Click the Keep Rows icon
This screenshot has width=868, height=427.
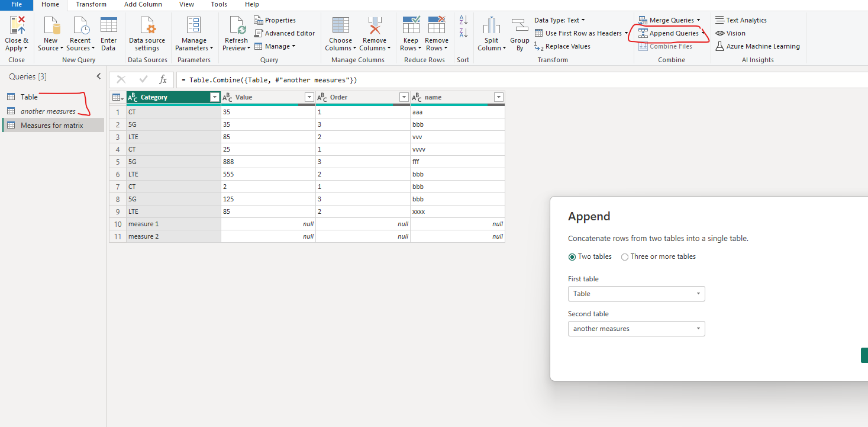pos(411,26)
